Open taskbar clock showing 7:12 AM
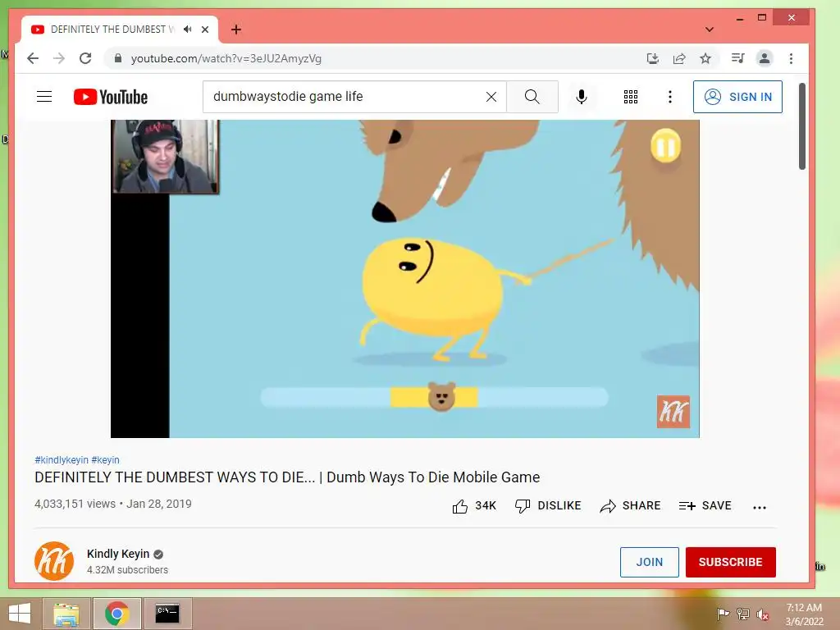Screen dimensions: 840x630 tap(804, 614)
